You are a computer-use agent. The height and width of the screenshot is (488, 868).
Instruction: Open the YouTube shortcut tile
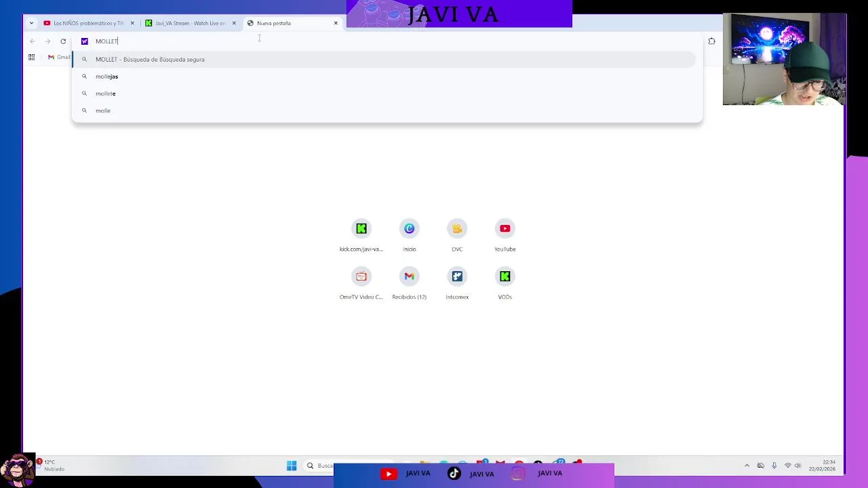coord(505,236)
